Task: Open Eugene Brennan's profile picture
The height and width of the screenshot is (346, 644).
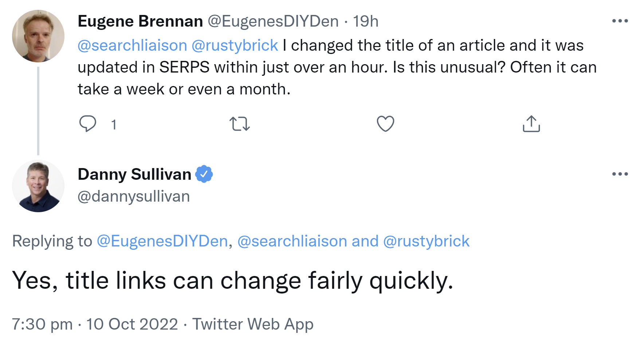Action: (x=38, y=36)
